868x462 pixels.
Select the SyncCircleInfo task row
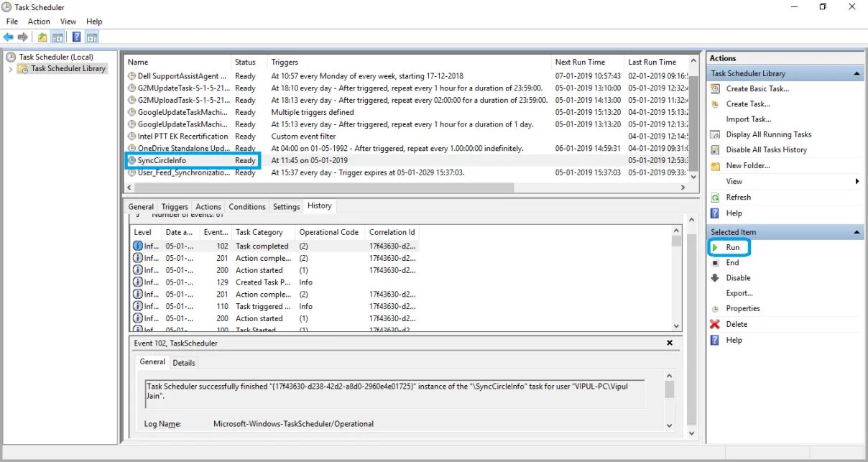click(407, 160)
